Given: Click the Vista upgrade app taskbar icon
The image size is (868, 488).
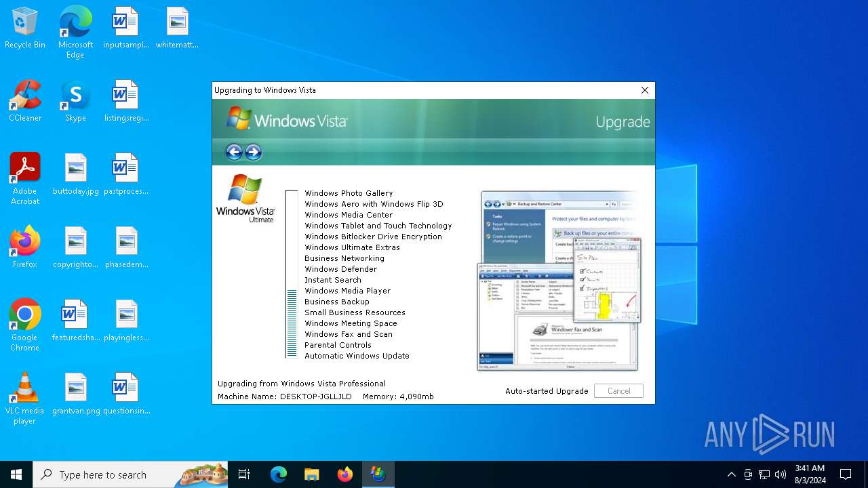Looking at the screenshot, I should coord(378,474).
